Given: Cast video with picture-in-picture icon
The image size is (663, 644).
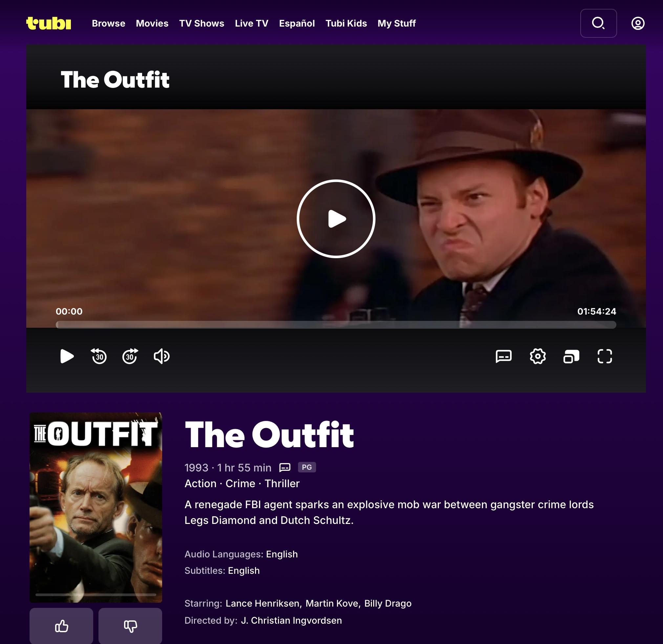Looking at the screenshot, I should pos(571,357).
